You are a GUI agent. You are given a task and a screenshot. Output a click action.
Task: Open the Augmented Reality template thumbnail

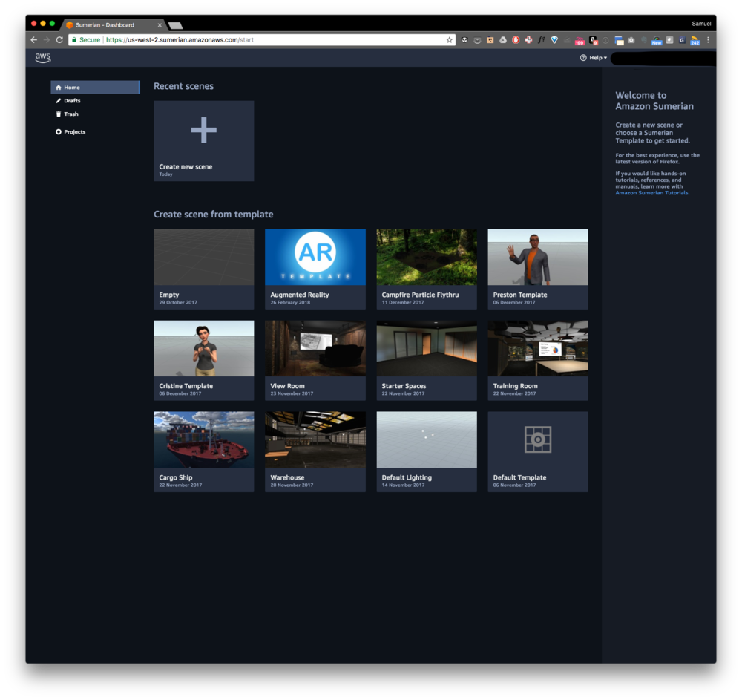315,257
